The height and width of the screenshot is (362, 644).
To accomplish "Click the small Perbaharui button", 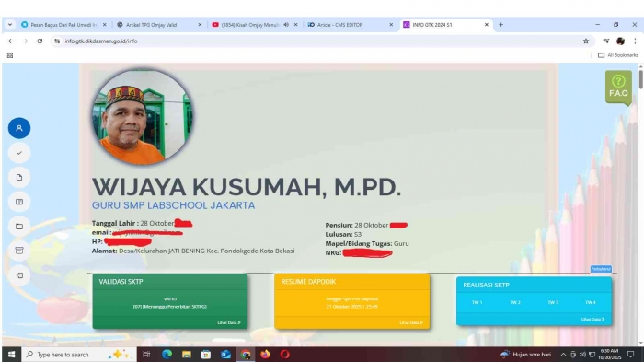I will click(601, 269).
